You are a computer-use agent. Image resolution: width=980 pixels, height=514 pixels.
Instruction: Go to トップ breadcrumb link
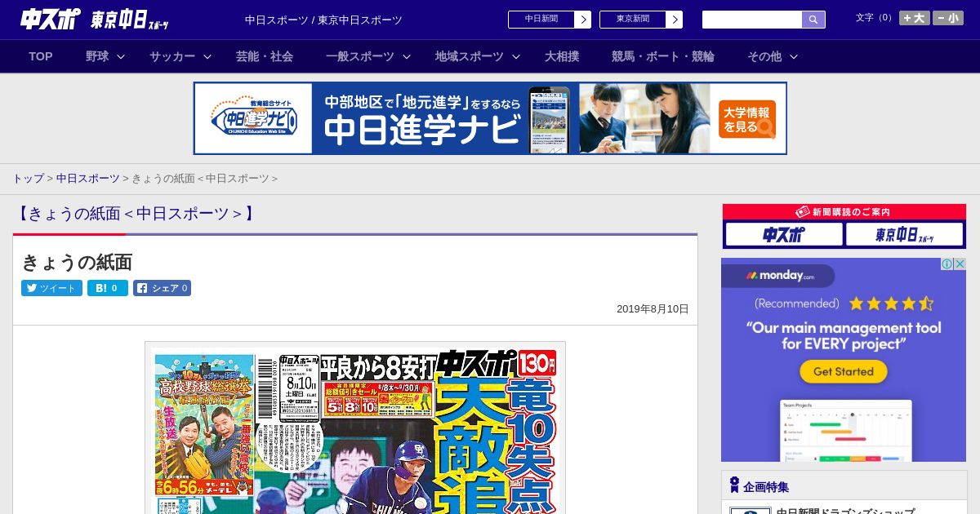(28, 178)
